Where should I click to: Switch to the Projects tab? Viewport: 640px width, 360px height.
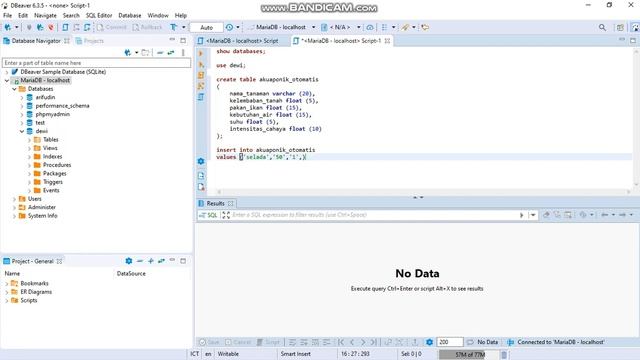[89, 41]
